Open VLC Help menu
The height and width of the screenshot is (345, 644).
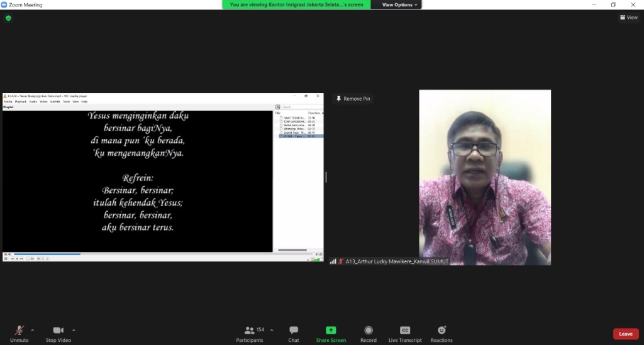(x=84, y=102)
